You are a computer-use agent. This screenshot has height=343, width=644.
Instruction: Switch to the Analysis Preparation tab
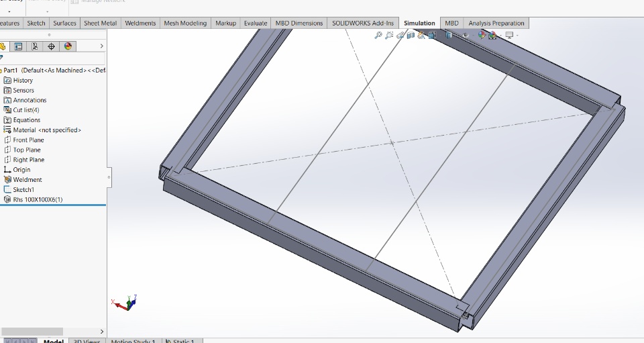(x=496, y=23)
